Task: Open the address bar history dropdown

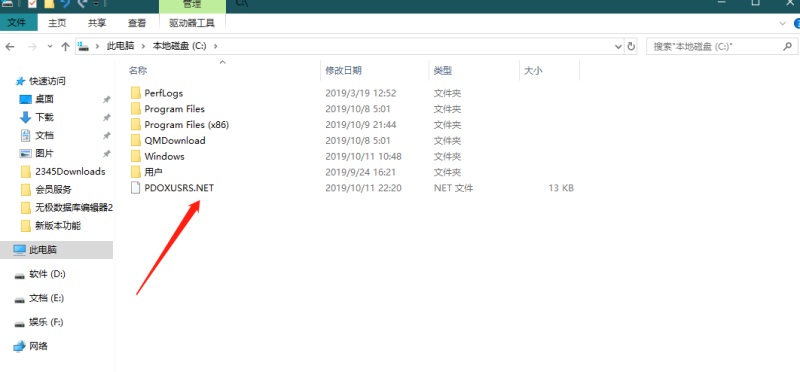Action: pos(618,46)
